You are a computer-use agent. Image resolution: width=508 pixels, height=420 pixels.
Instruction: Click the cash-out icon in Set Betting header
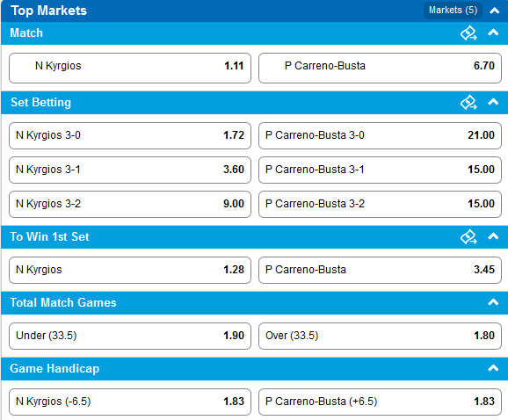(x=468, y=102)
